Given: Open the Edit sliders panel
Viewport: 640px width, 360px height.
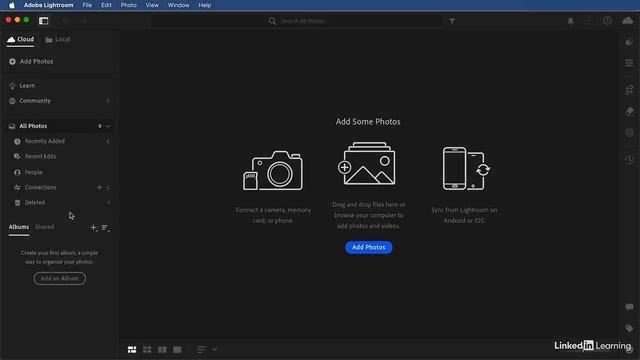Looking at the screenshot, I should (629, 63).
